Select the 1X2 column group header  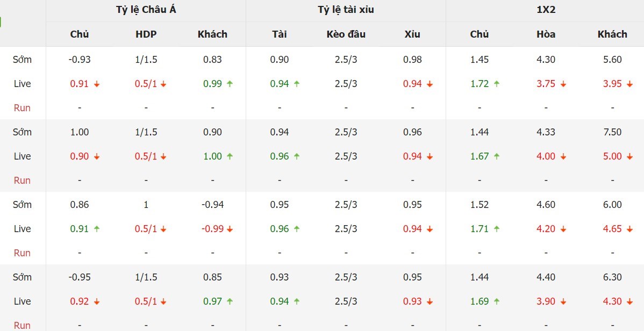point(546,10)
